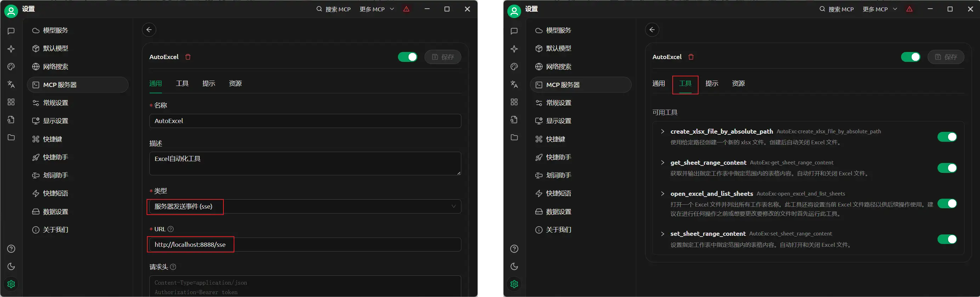Open 快捷键 settings in left window

pyautogui.click(x=78, y=139)
